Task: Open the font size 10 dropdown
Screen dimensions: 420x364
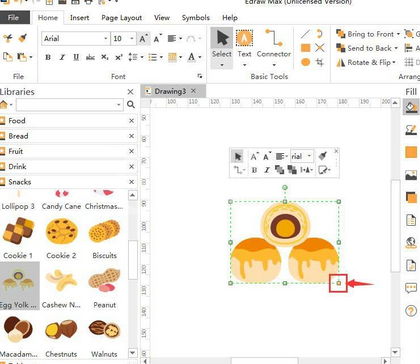Action: 132,39
